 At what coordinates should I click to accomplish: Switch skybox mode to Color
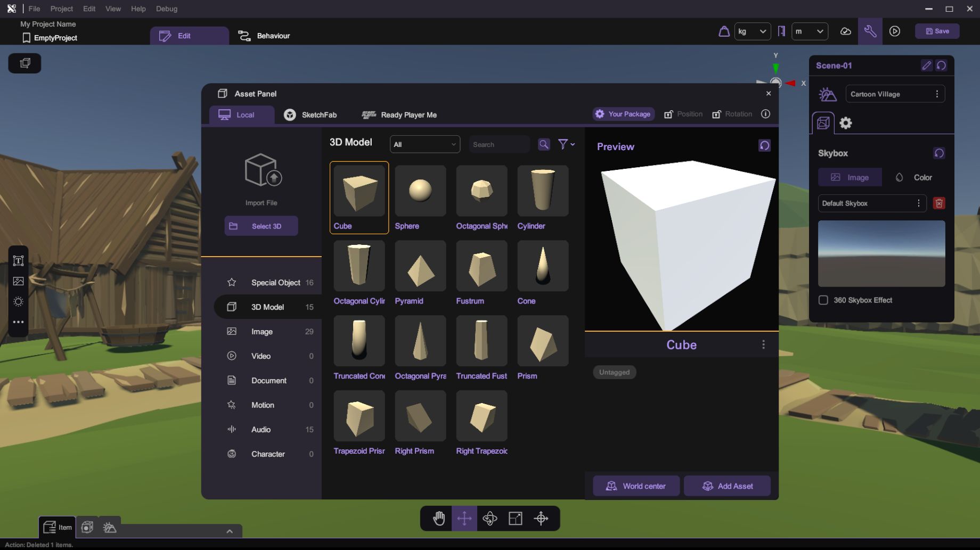(x=914, y=177)
